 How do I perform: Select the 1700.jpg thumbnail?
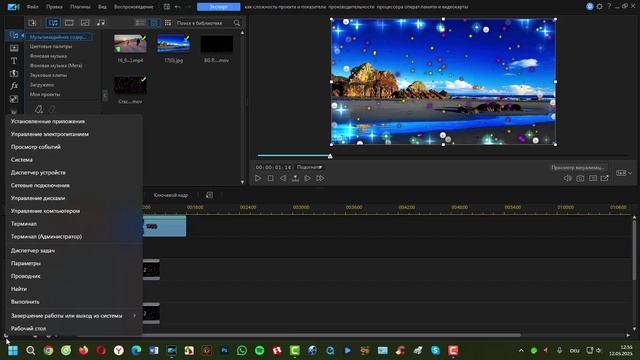click(173, 44)
